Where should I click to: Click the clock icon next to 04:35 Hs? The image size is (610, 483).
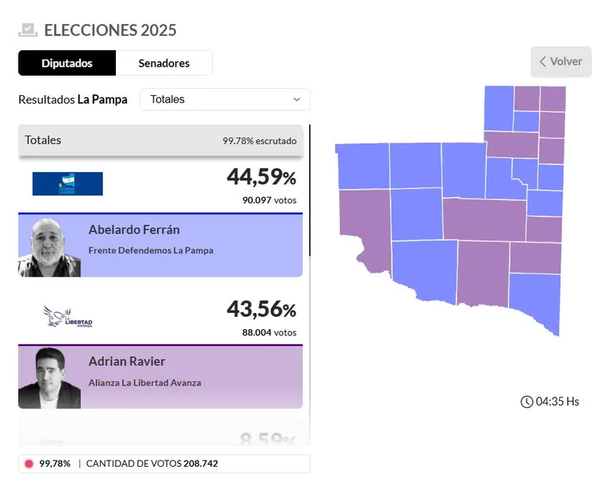click(526, 402)
